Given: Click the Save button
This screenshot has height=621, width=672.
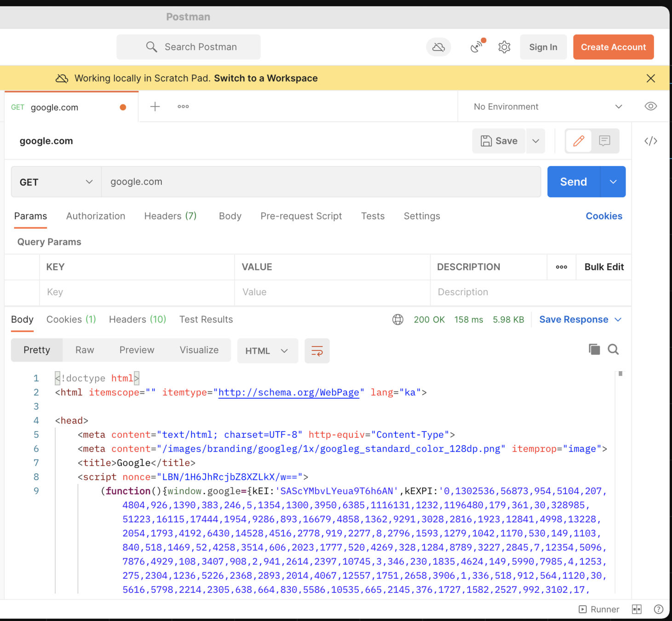Looking at the screenshot, I should (x=499, y=141).
